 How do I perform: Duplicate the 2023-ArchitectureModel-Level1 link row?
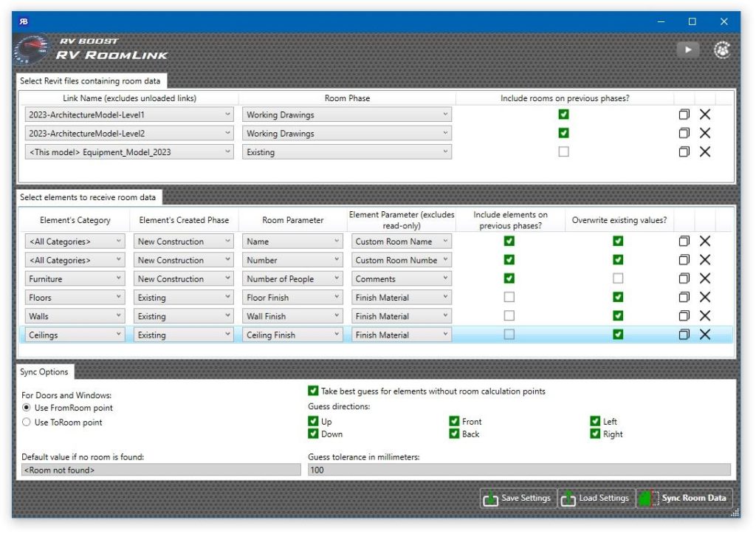[x=684, y=114]
